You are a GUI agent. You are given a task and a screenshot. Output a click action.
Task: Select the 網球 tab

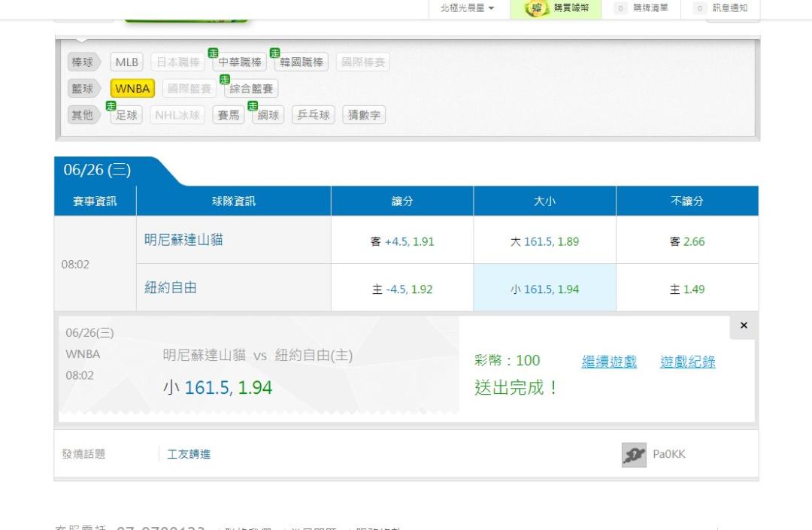tap(268, 115)
